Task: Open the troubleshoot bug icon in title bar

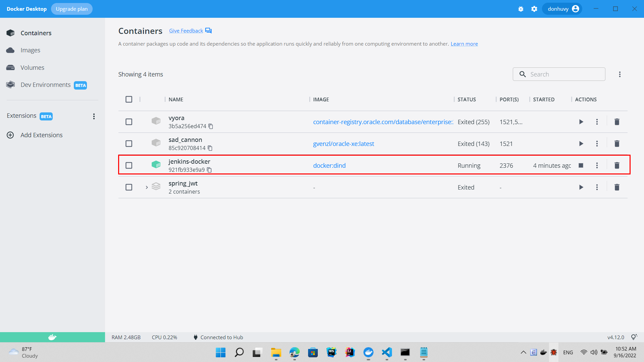Action: (x=521, y=9)
